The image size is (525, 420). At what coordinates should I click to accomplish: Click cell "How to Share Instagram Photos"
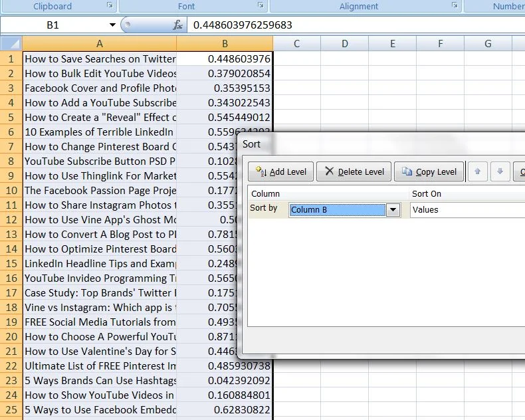click(x=100, y=205)
